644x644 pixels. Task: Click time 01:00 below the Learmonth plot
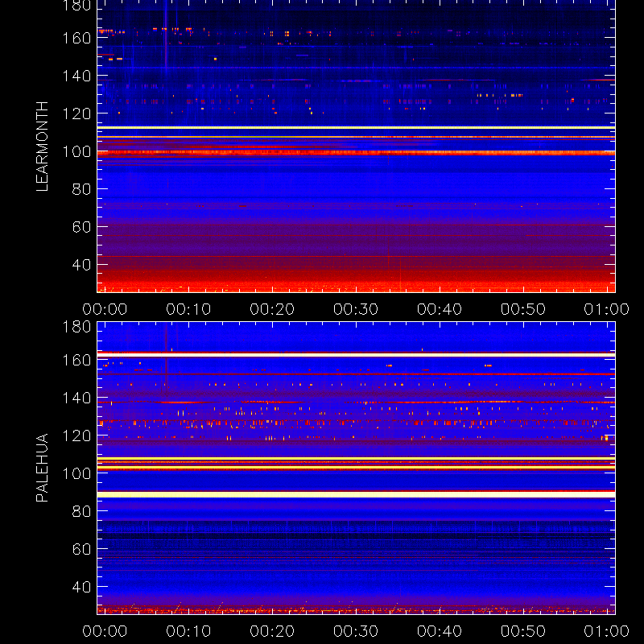click(x=607, y=309)
